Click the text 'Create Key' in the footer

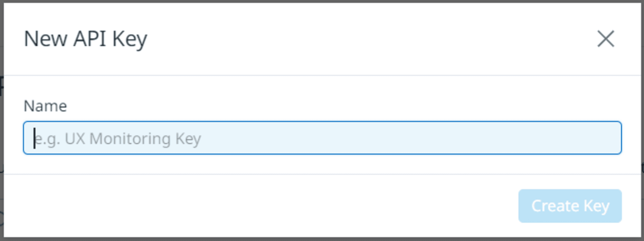570,206
